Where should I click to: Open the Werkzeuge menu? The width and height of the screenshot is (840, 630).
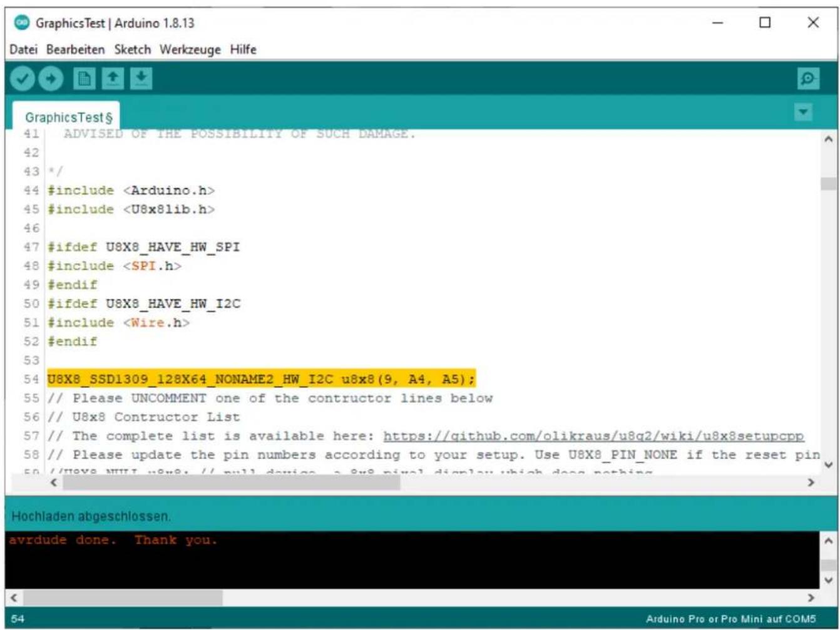coord(190,49)
